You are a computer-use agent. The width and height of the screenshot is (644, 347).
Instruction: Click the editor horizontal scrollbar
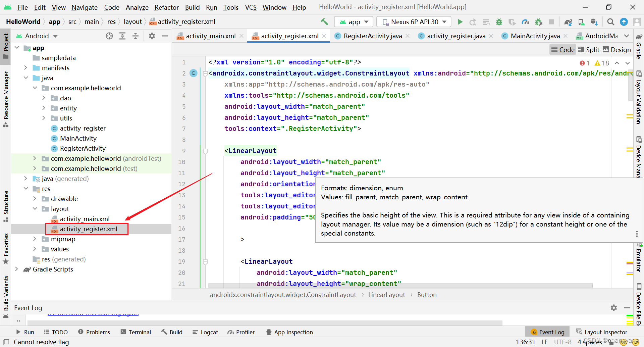pos(400,286)
